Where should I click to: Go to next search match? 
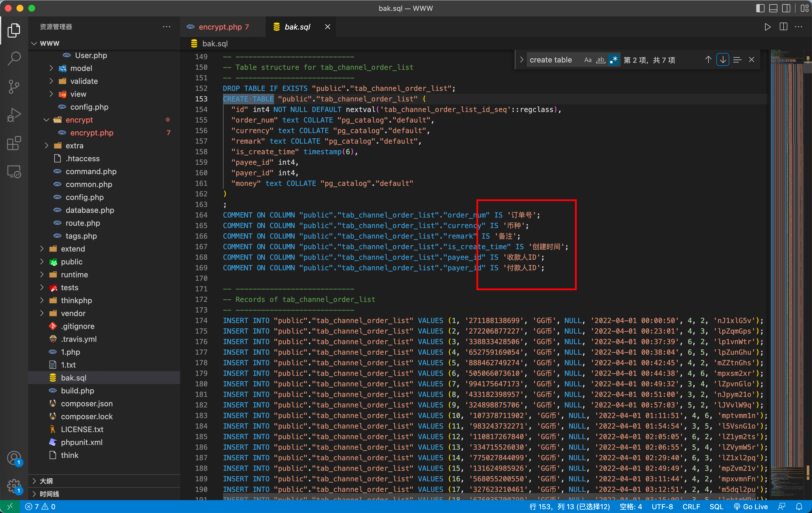click(x=723, y=60)
